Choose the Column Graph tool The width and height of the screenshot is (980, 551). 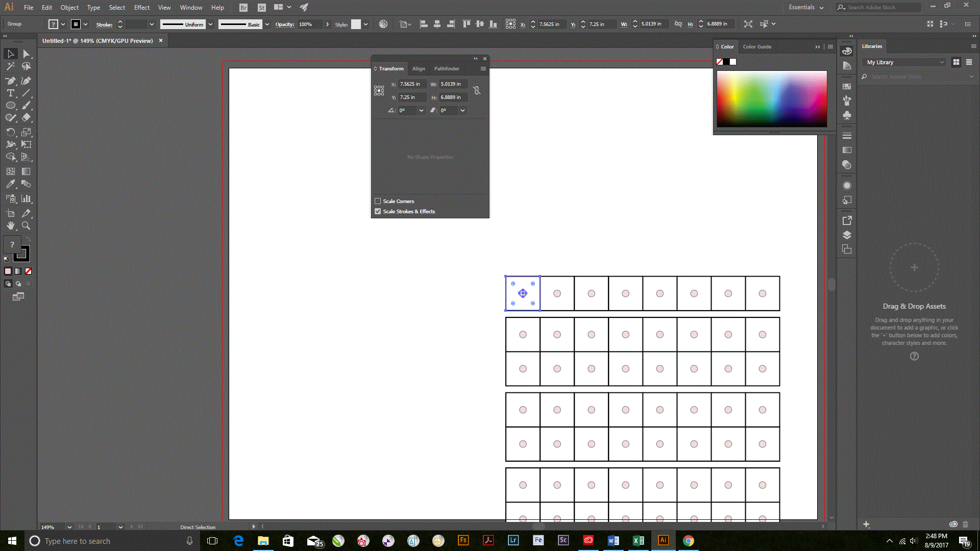point(26,198)
